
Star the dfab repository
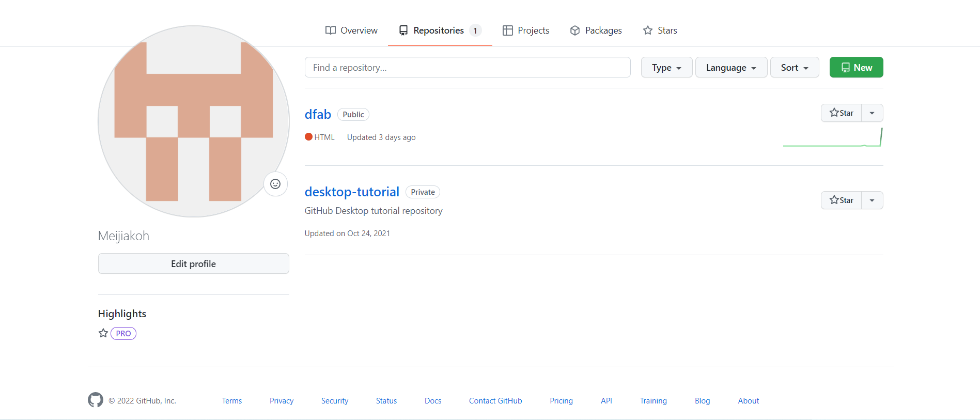pos(841,113)
